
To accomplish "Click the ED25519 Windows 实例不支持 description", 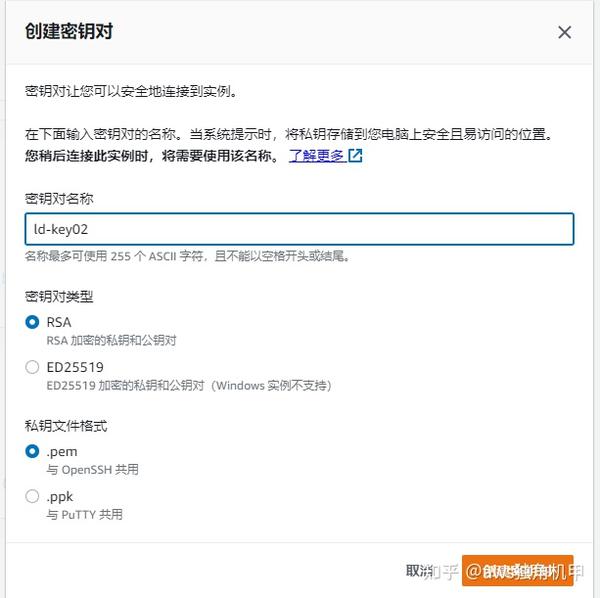I will tap(189, 385).
